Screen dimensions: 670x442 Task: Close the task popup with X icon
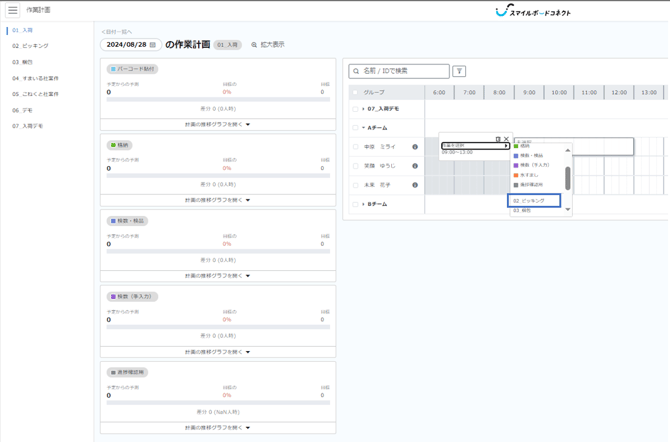coord(506,140)
